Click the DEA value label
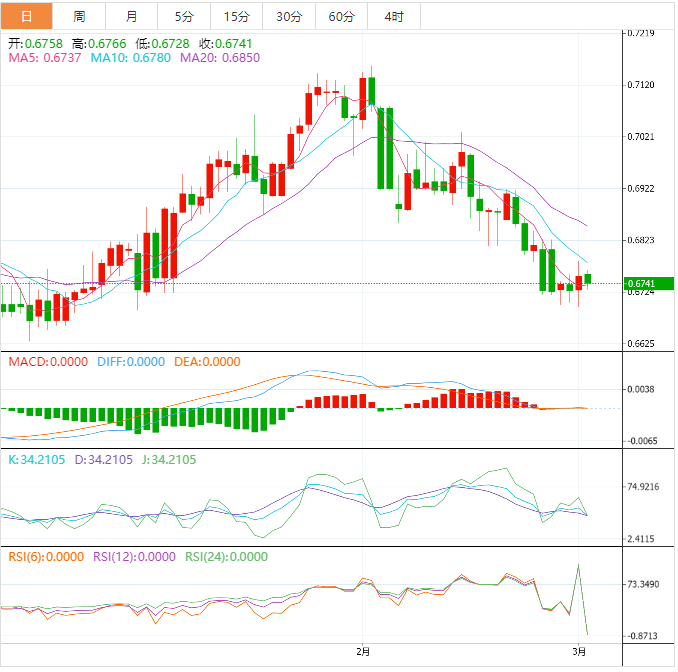The image size is (678, 672). point(207,362)
